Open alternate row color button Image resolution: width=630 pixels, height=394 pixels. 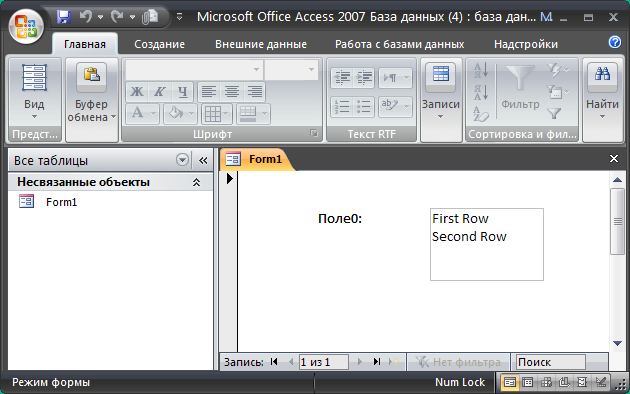pyautogui.click(x=253, y=114)
